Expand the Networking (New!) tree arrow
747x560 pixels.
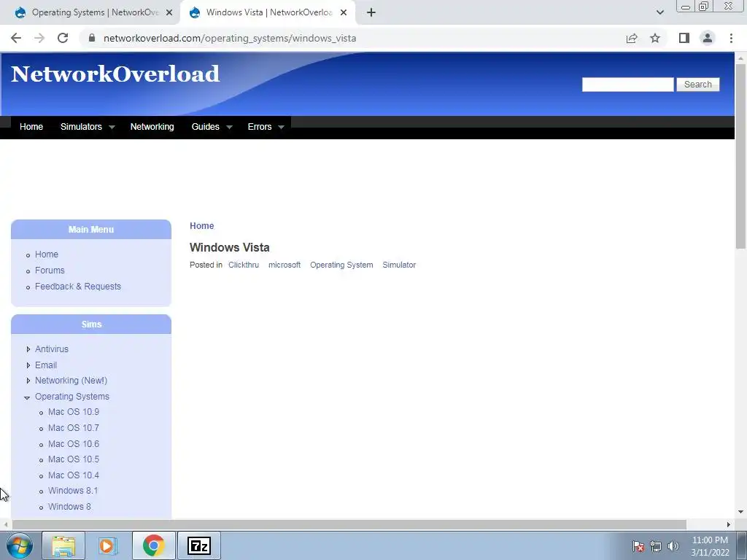coord(28,381)
